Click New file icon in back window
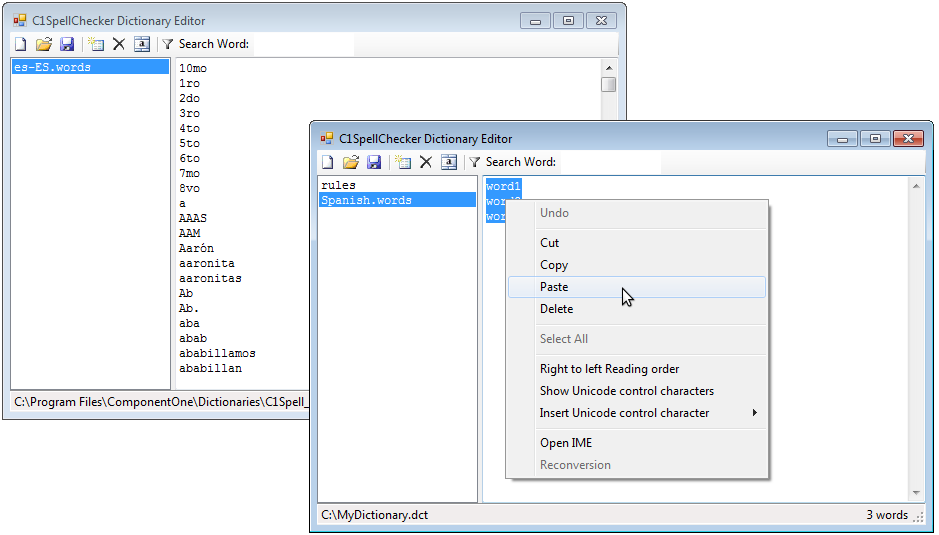This screenshot has height=535, width=939. point(21,44)
